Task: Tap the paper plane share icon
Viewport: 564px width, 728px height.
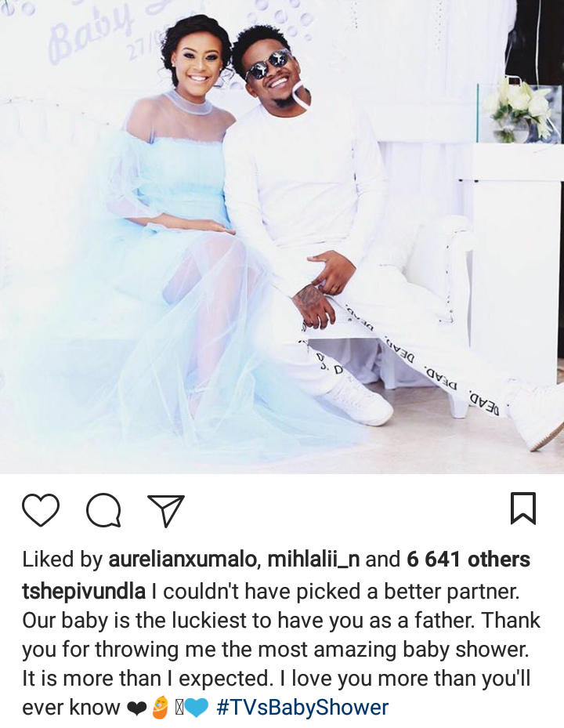Action: 166,511
